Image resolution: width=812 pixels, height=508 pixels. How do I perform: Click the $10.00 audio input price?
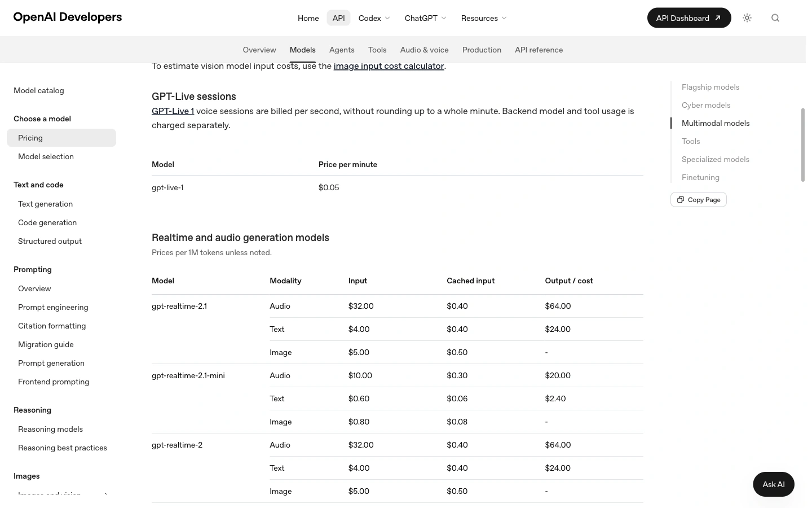point(360,375)
